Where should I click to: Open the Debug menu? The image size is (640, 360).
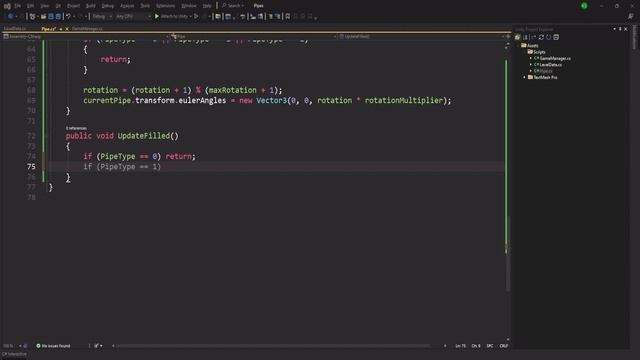pos(107,6)
